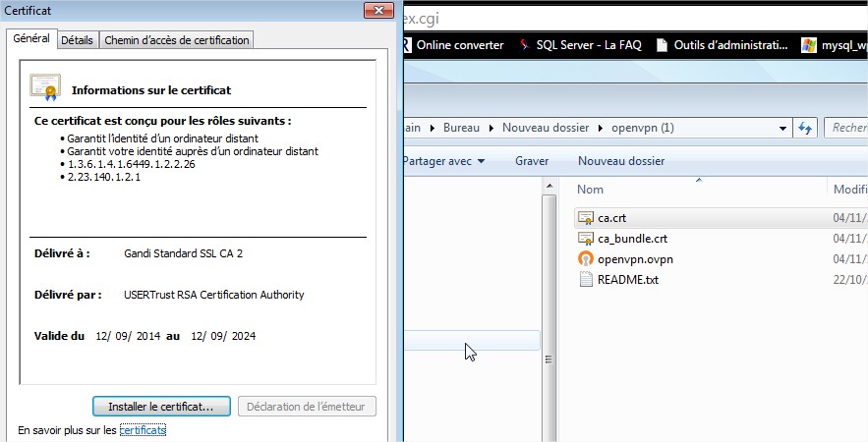Click openvpn (1) breadcrumb segment

(x=643, y=128)
